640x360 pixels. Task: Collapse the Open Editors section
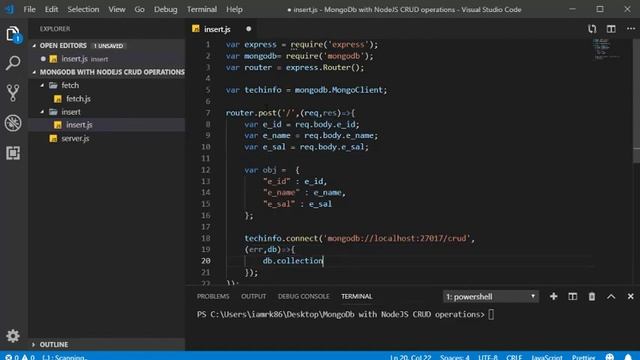tap(34, 45)
